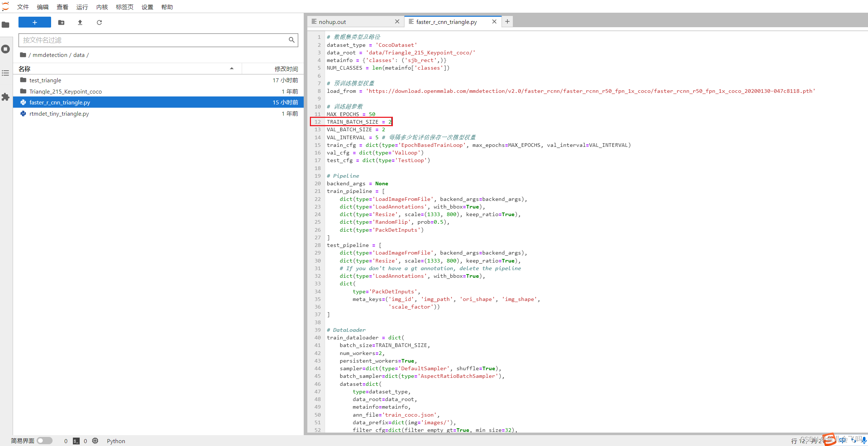868x446 pixels.
Task: Open the 运行 menu
Action: 82,7
